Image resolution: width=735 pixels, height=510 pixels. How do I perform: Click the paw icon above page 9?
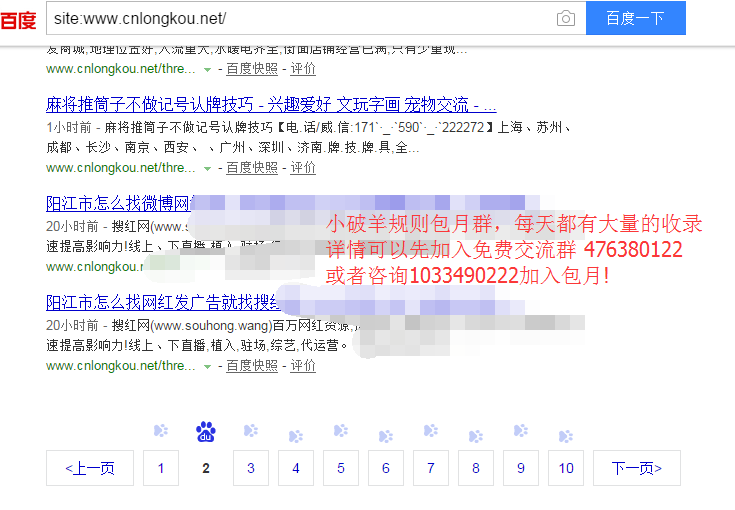point(521,430)
